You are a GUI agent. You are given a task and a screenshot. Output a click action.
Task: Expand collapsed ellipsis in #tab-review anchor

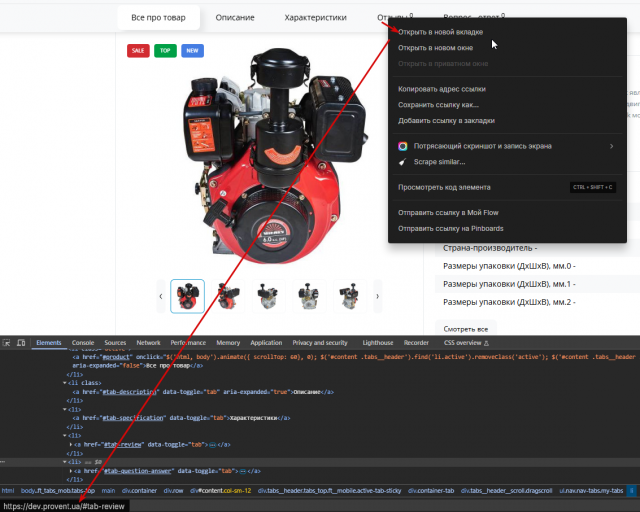tap(213, 445)
